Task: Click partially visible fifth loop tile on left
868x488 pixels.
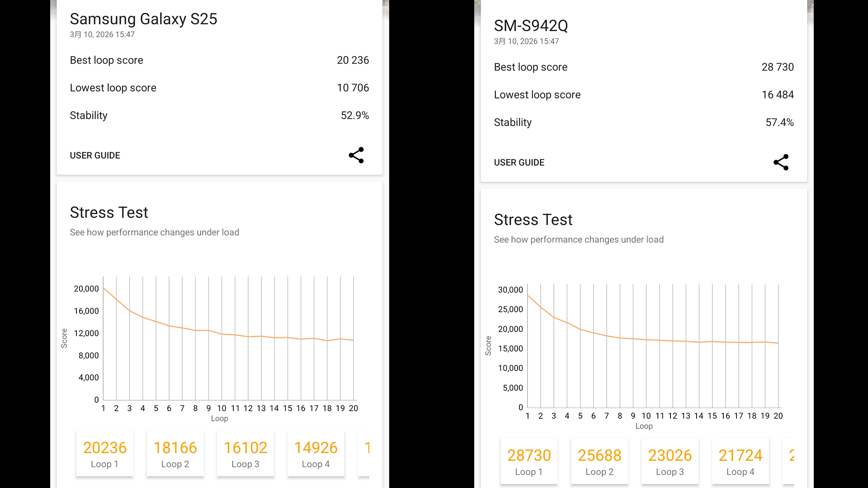Action: [x=364, y=454]
